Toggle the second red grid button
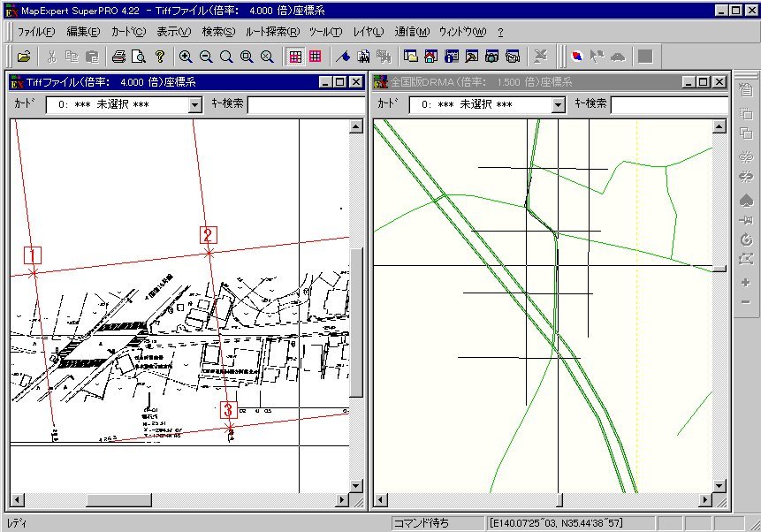761x532 pixels. pos(315,57)
